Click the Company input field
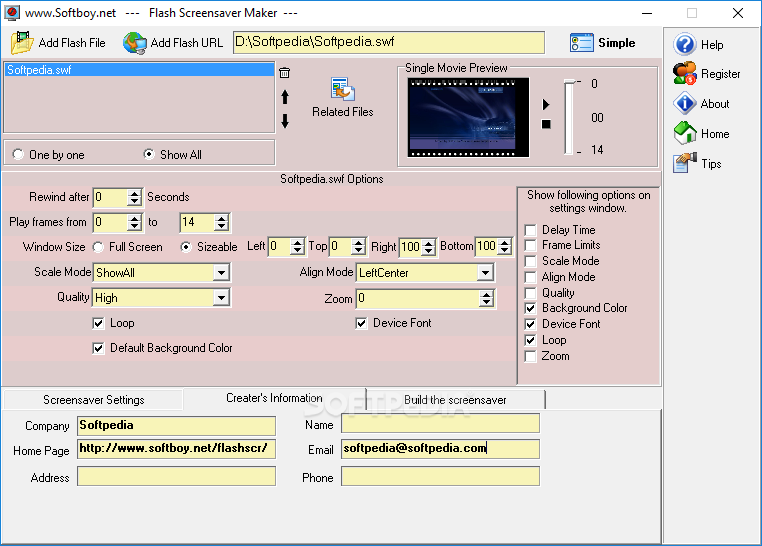 (176, 426)
